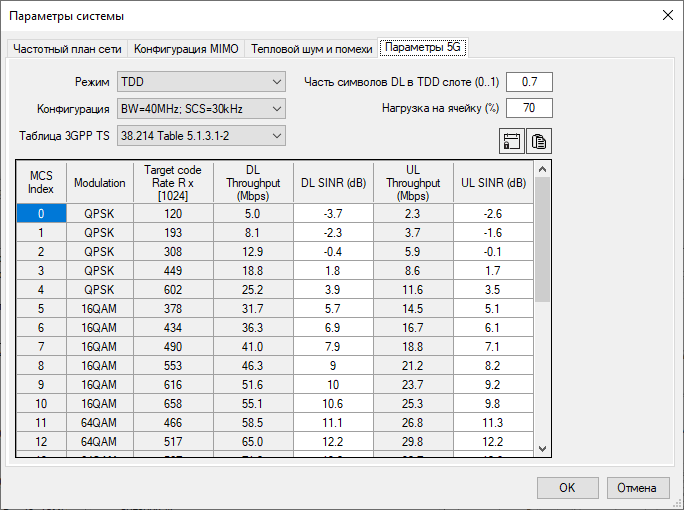The height and width of the screenshot is (510, 684).
Task: Click DL SINR cell -0.4
Action: pyautogui.click(x=333, y=251)
